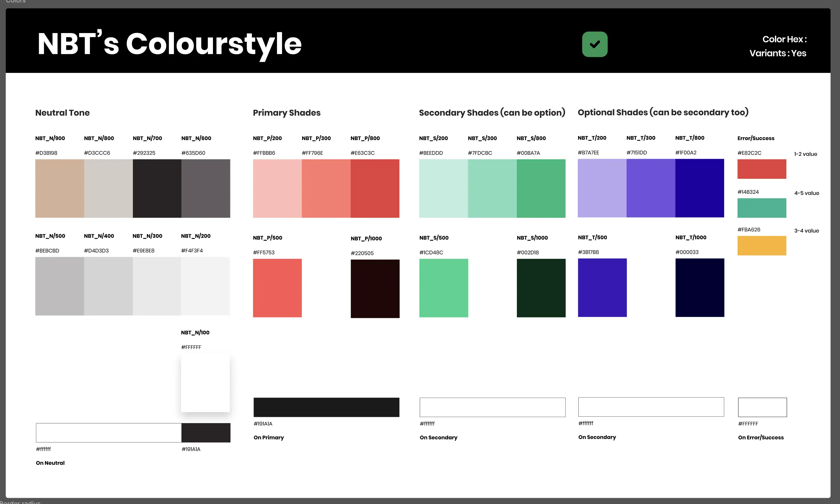The width and height of the screenshot is (840, 504).
Task: Click the On Neutral label
Action: tap(50, 463)
